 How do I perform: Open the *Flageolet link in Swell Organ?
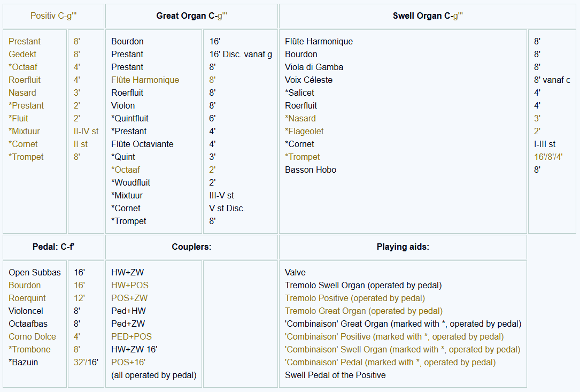(x=304, y=131)
